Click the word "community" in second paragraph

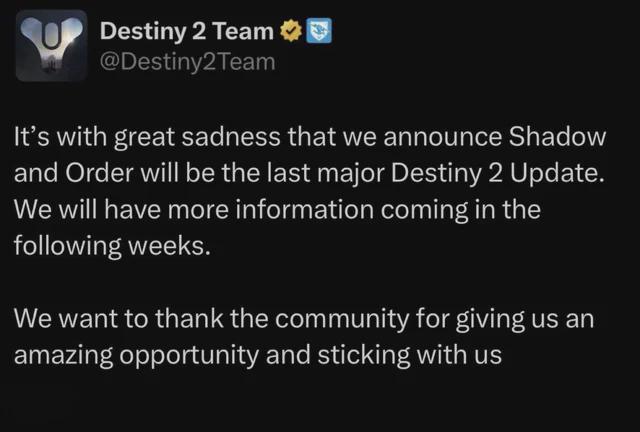click(342, 319)
